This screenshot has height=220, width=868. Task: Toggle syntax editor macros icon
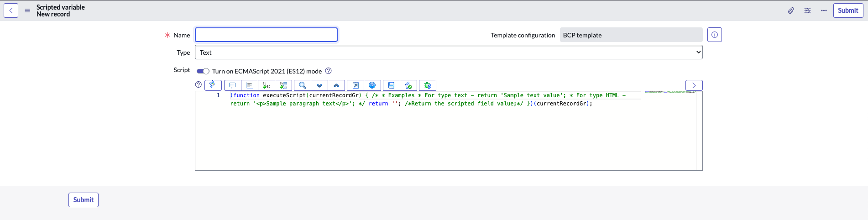click(213, 85)
